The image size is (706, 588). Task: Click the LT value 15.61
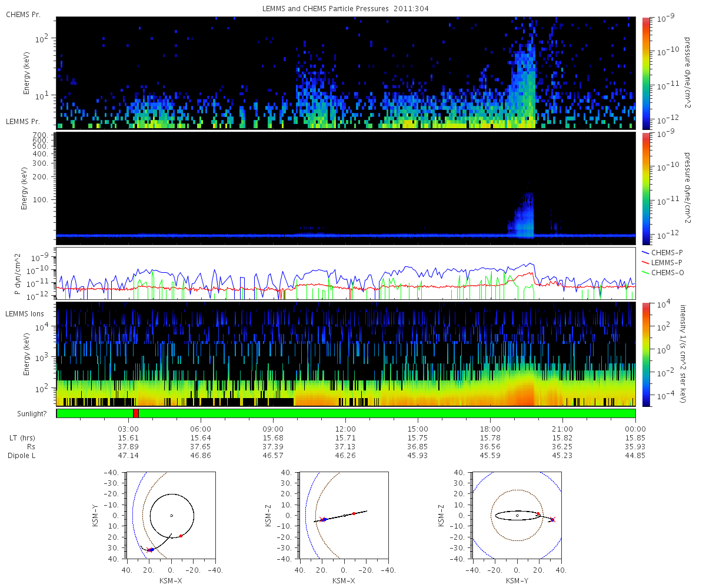tap(128, 438)
